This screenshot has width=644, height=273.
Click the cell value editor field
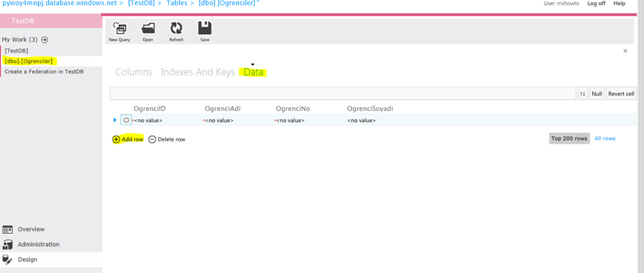343,93
